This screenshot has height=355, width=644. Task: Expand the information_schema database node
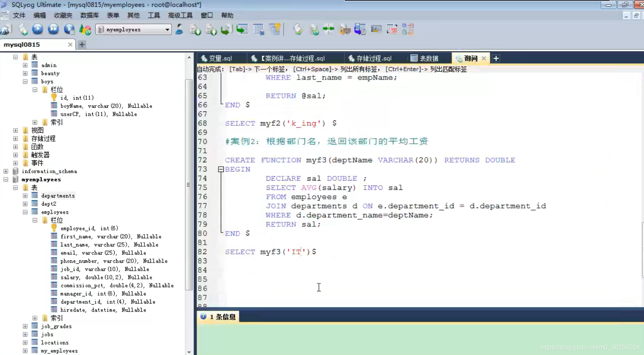pyautogui.click(x=6, y=171)
